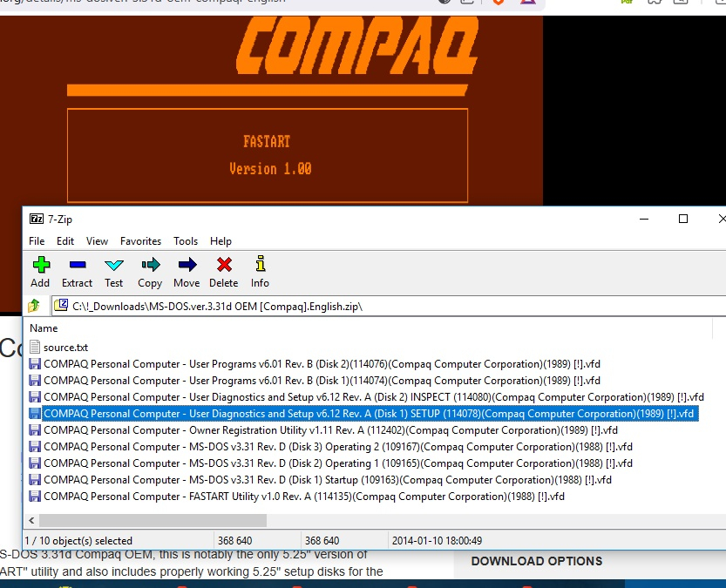Open the View menu
This screenshot has height=588, width=726.
click(97, 241)
